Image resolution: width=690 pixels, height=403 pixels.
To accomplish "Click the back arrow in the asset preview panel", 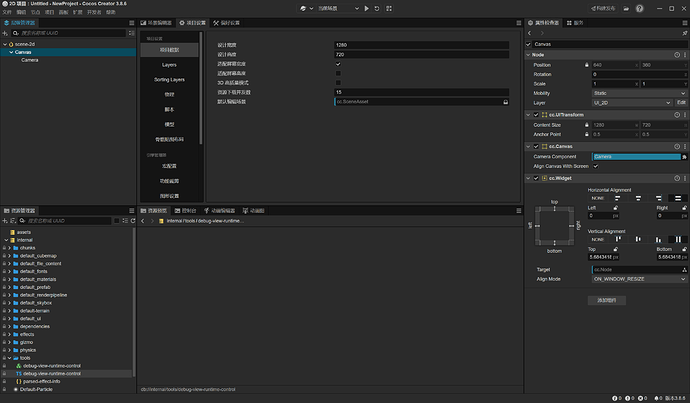I will 143,221.
